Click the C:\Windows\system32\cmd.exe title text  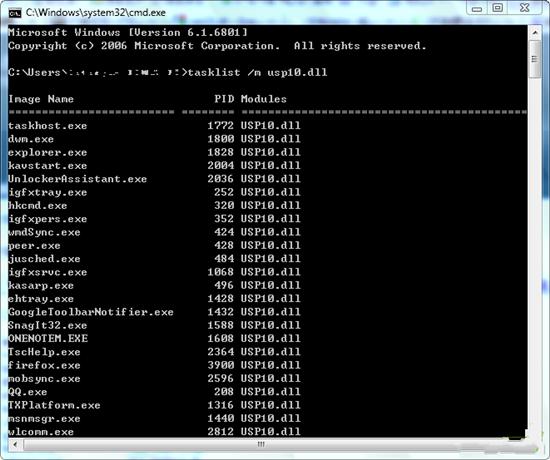96,13
